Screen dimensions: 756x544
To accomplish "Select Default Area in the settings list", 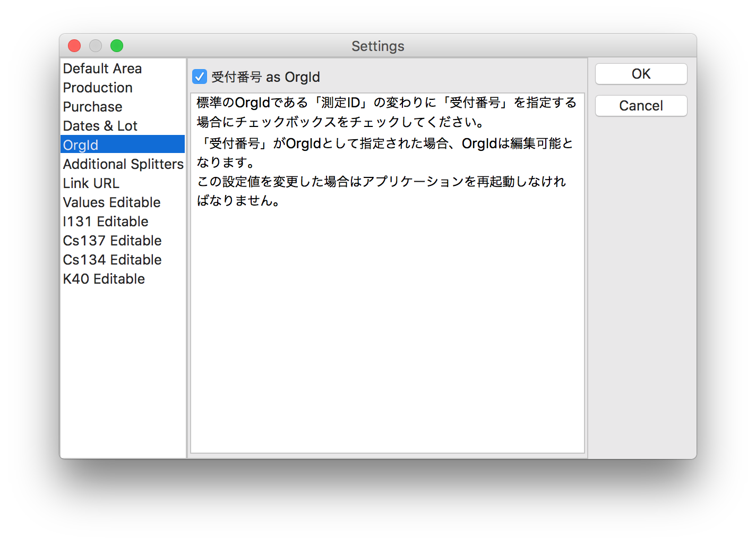I will [x=123, y=69].
